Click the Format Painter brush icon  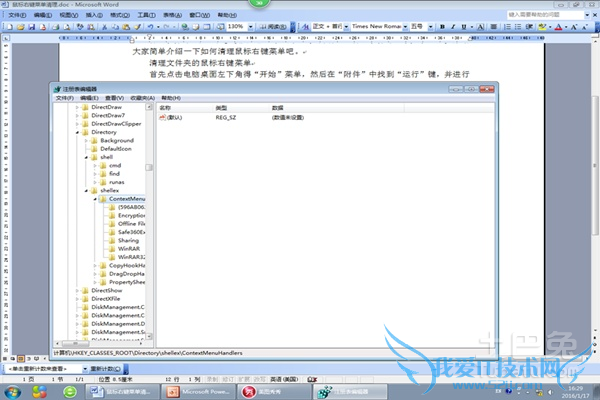click(137, 27)
